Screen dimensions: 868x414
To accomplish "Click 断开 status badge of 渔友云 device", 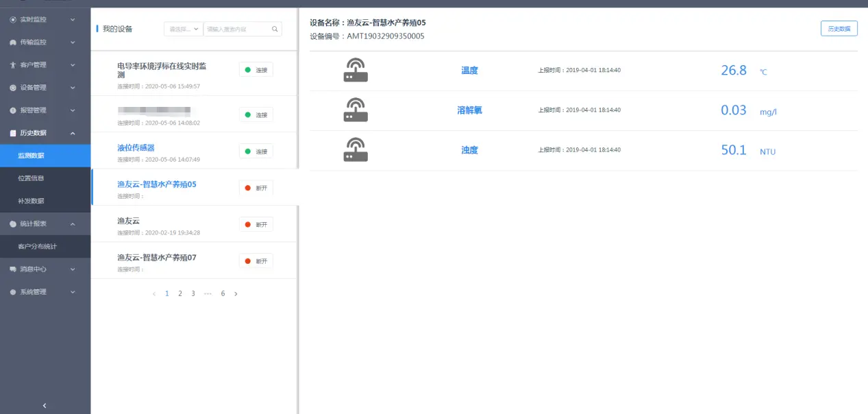I will tap(256, 224).
